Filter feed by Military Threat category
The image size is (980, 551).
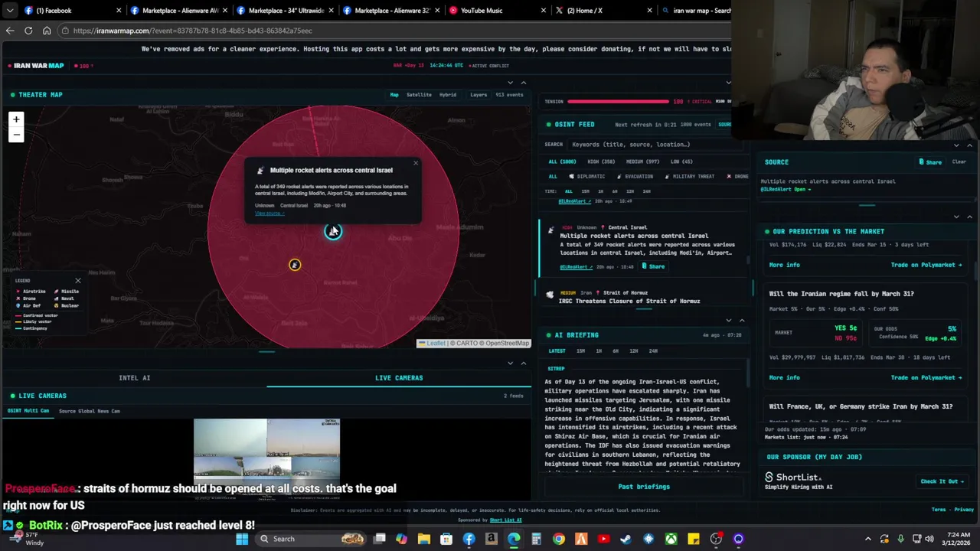pos(689,177)
